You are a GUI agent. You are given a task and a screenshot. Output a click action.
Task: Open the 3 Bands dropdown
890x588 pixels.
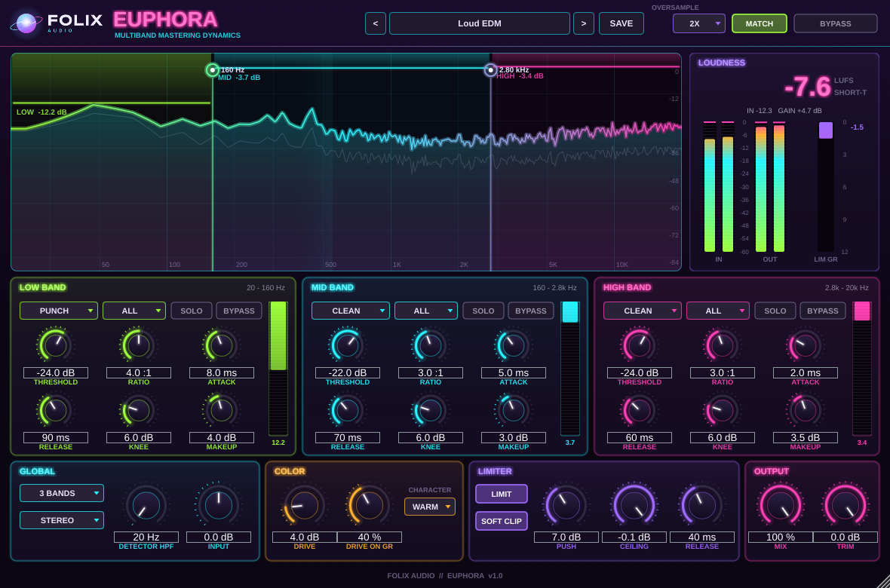click(x=62, y=493)
